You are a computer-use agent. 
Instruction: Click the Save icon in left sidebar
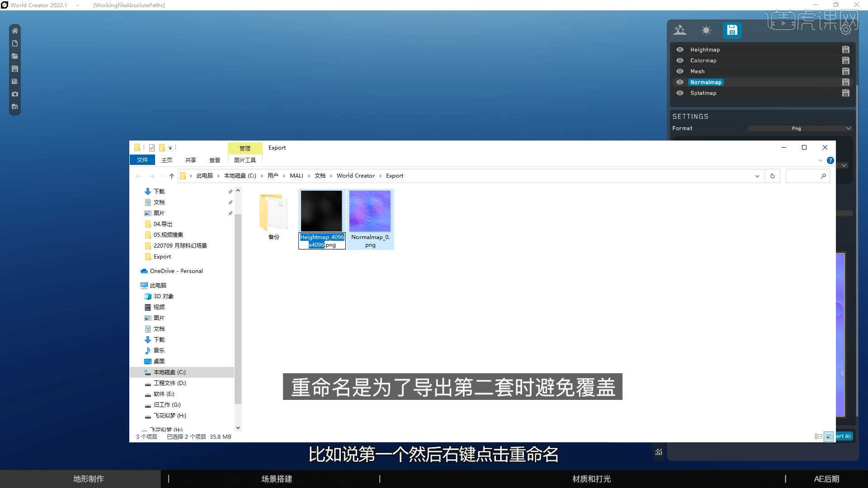click(x=15, y=69)
